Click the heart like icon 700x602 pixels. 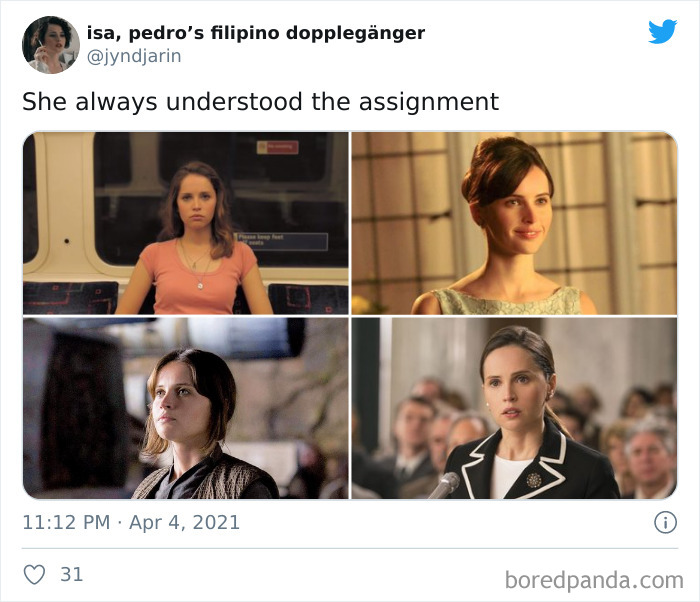point(34,574)
